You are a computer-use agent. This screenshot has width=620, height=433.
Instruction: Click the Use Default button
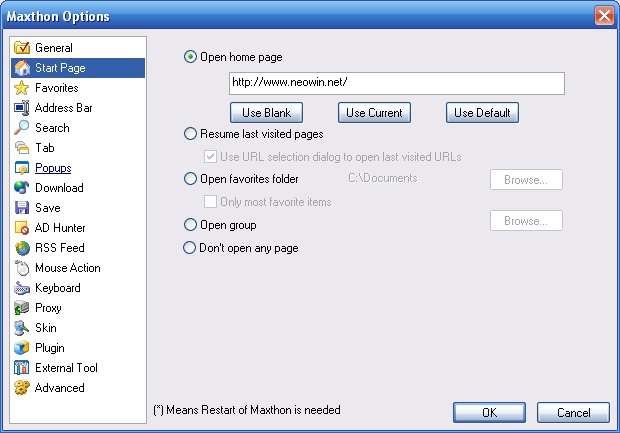pos(482,113)
